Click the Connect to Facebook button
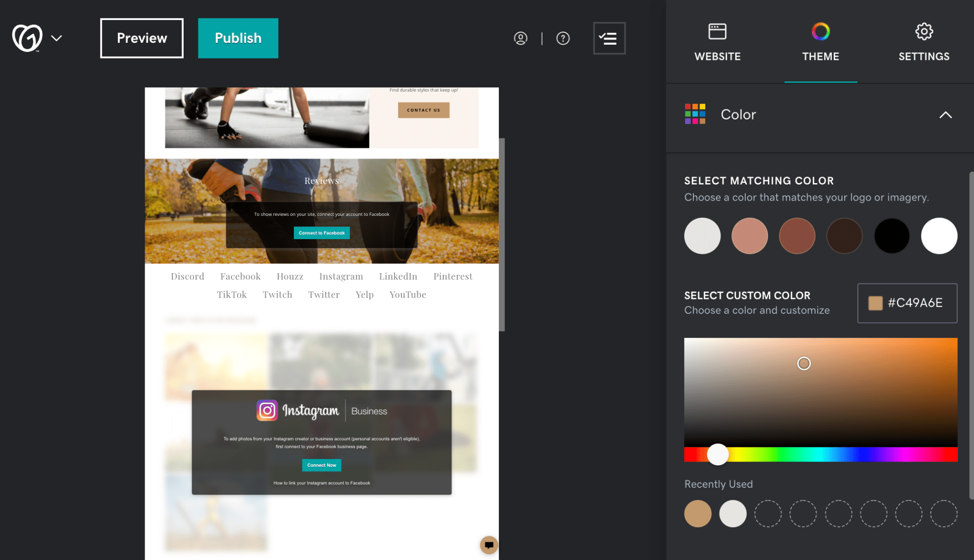The height and width of the screenshot is (560, 974). coord(321,232)
